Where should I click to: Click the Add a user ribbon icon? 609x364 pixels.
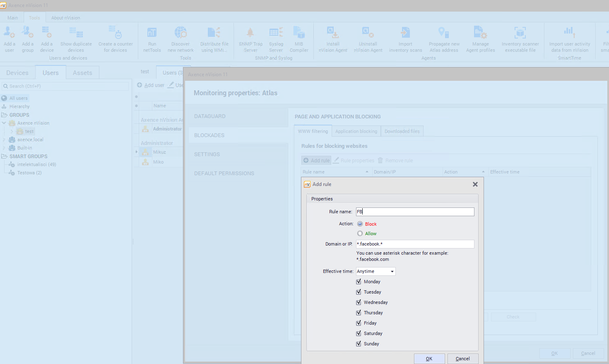tap(9, 39)
